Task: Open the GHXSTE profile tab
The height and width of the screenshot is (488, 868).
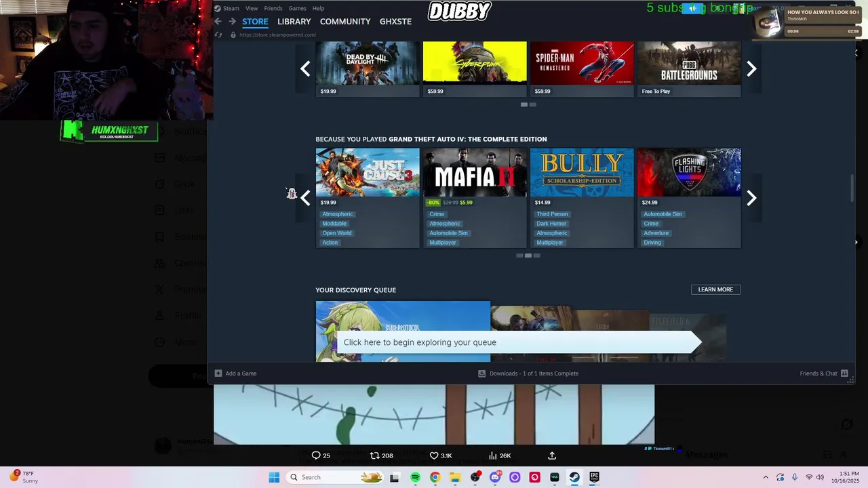Action: [395, 22]
